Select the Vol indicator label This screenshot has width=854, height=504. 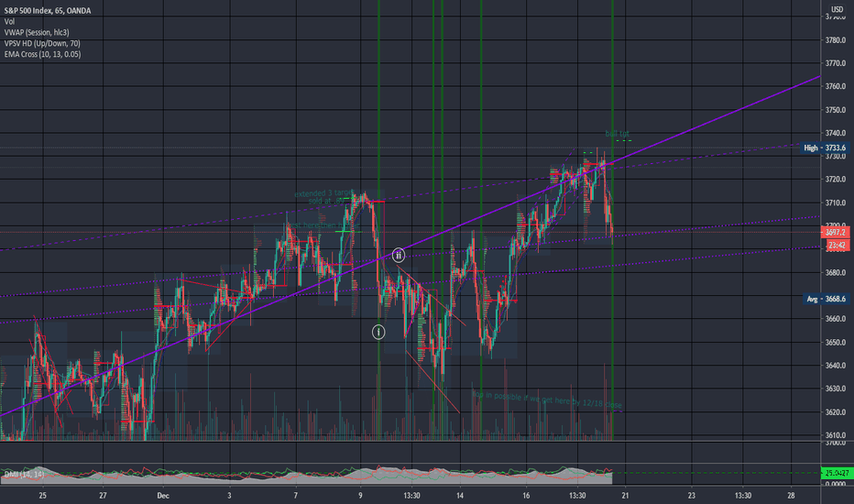coord(9,21)
